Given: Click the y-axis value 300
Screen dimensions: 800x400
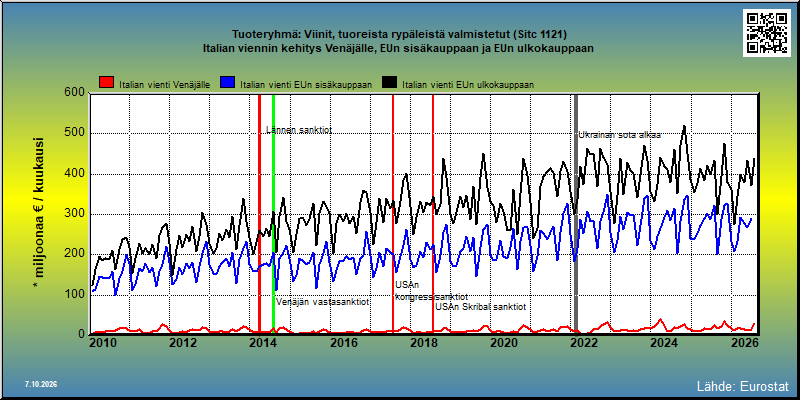Looking at the screenshot, I should point(74,214).
